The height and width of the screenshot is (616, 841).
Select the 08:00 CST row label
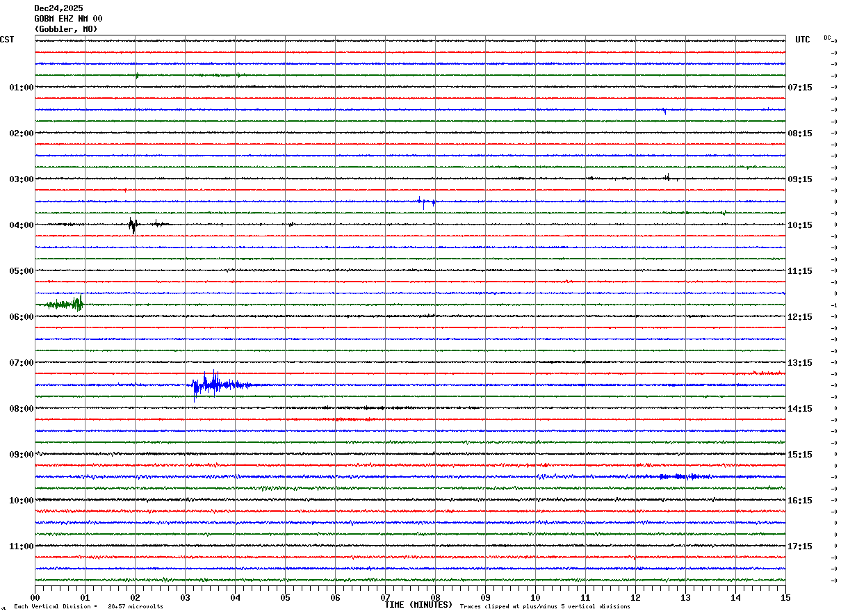point(22,409)
